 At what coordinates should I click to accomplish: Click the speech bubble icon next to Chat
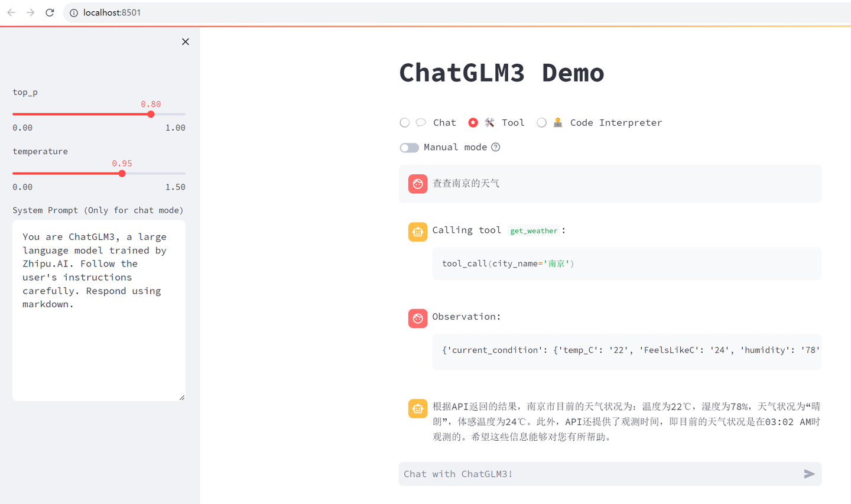coord(421,122)
